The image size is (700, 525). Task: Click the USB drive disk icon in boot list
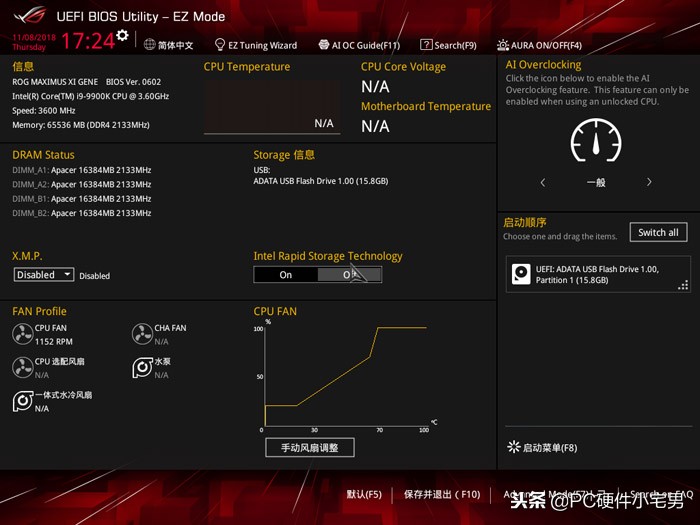521,274
